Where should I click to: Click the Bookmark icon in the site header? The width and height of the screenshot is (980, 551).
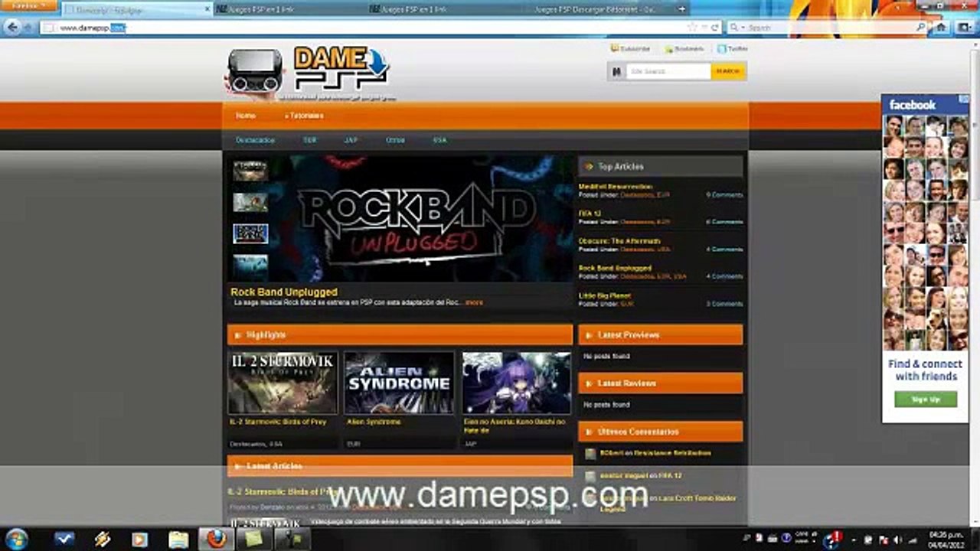[668, 49]
